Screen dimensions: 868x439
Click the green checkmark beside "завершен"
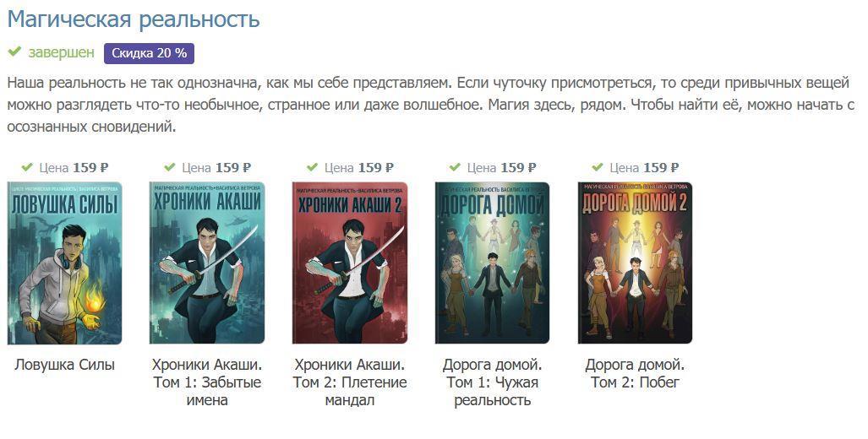point(14,52)
